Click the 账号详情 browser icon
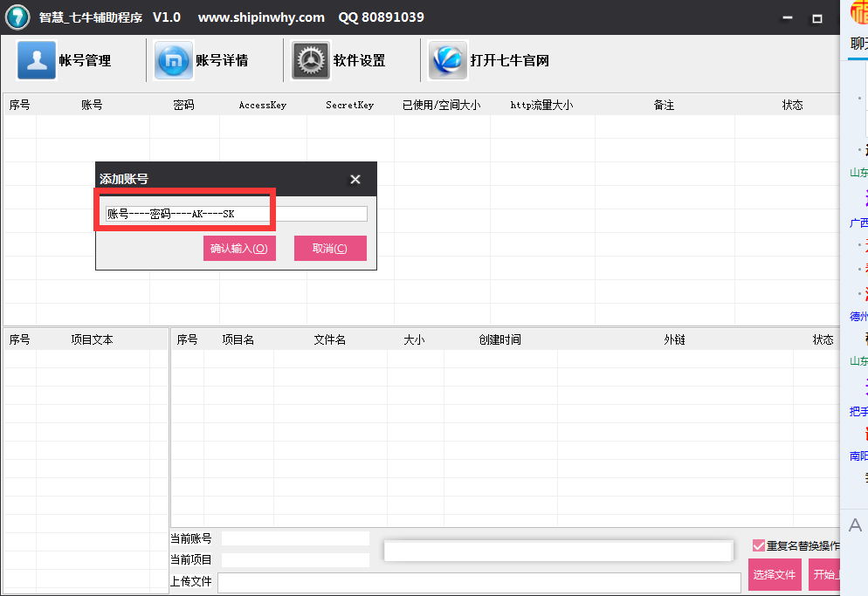868x596 pixels. pyautogui.click(x=174, y=60)
